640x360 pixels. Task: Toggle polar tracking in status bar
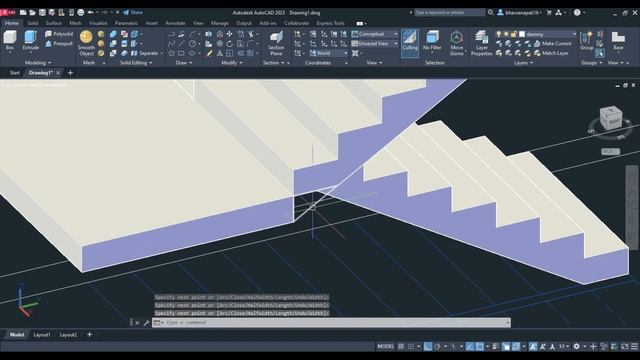438,346
